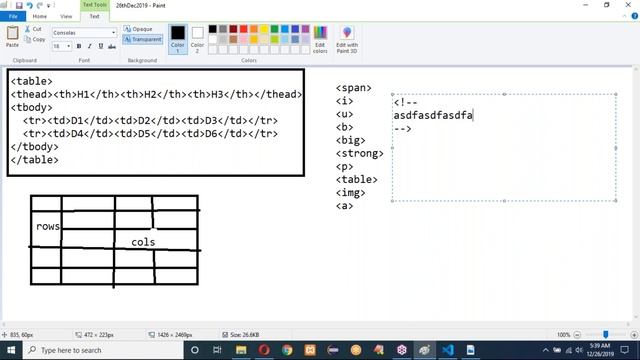Switch to the View tab

point(66,16)
